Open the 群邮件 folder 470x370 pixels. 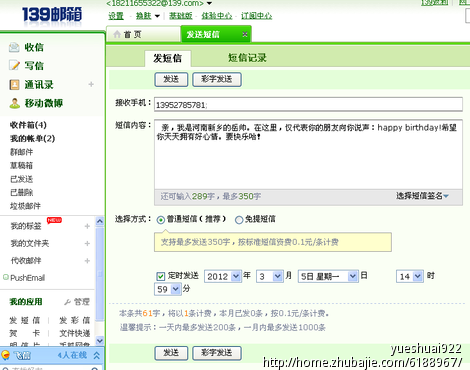[x=22, y=152]
